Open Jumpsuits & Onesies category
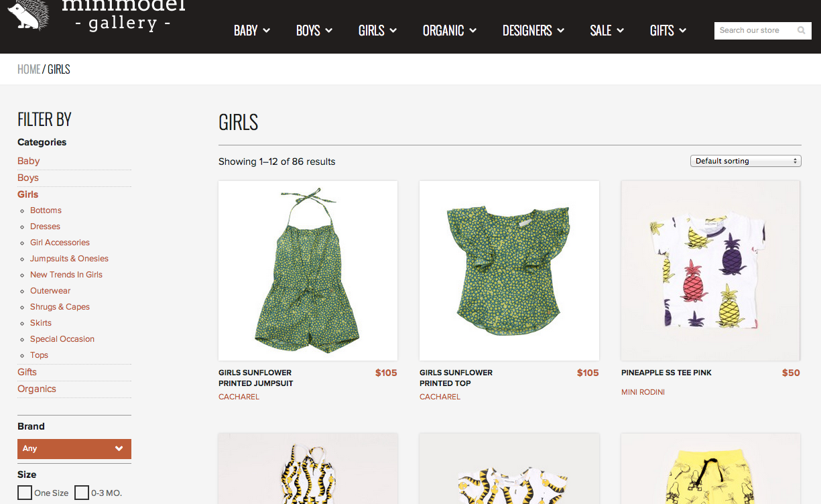This screenshot has height=504, width=821. 69,259
